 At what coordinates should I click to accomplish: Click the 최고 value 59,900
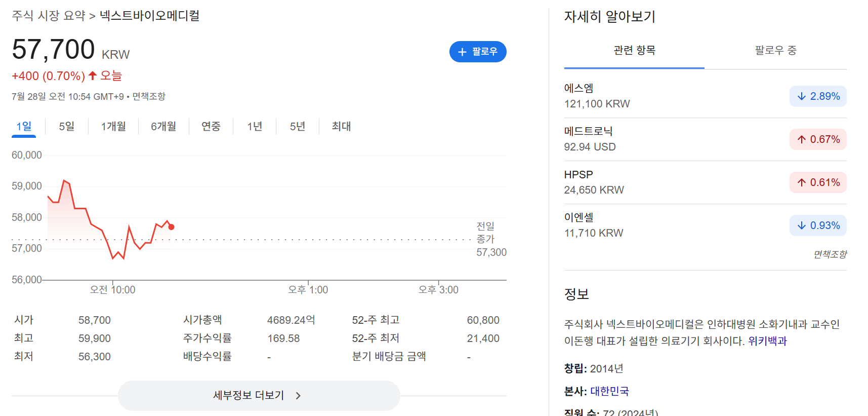pos(95,338)
